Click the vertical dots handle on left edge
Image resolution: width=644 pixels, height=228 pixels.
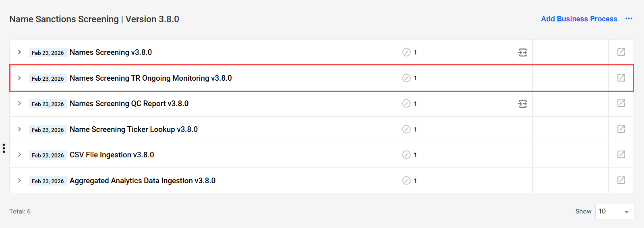[4, 148]
